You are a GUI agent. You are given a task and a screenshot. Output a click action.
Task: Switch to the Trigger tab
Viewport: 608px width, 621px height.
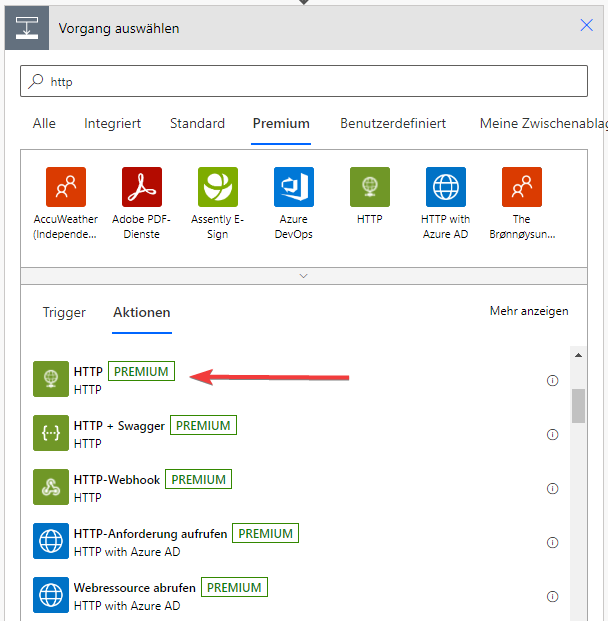tap(64, 312)
